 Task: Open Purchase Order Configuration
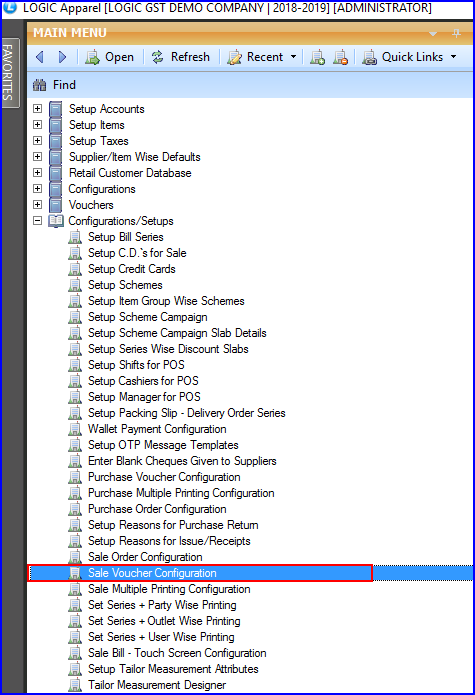[157, 509]
